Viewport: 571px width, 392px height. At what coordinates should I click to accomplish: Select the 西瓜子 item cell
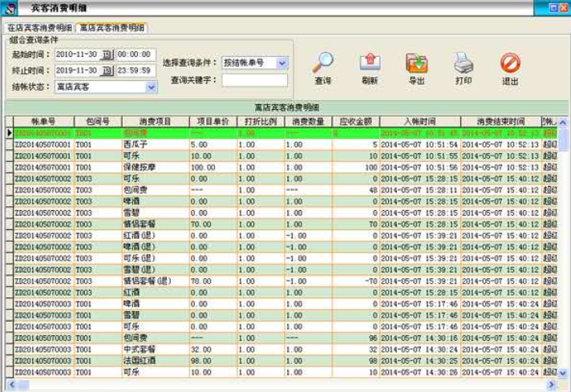pyautogui.click(x=156, y=144)
